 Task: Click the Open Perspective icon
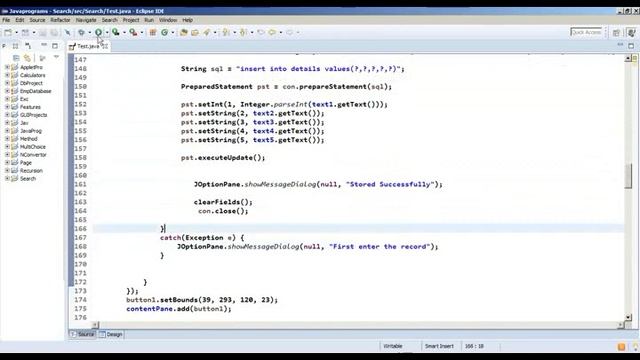(616, 32)
